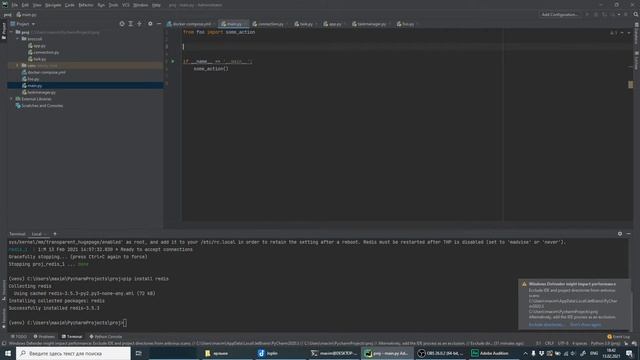Open the Edit menu
This screenshot has height=360, width=640.
(25, 5)
